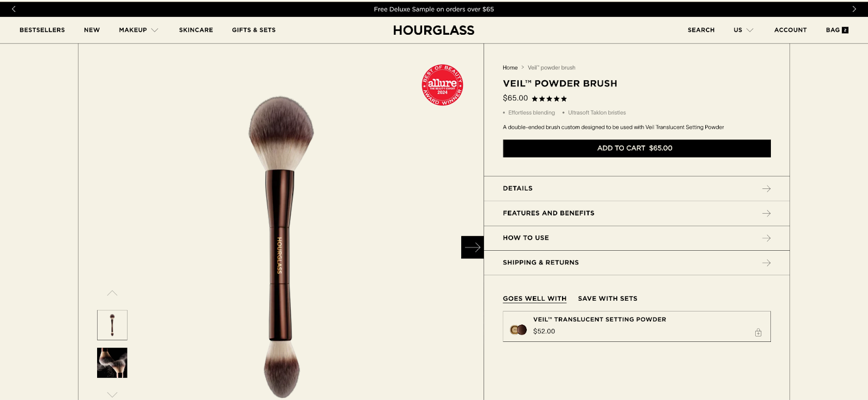The width and height of the screenshot is (868, 400).
Task: Open the Makeup dropdown menu
Action: (138, 30)
